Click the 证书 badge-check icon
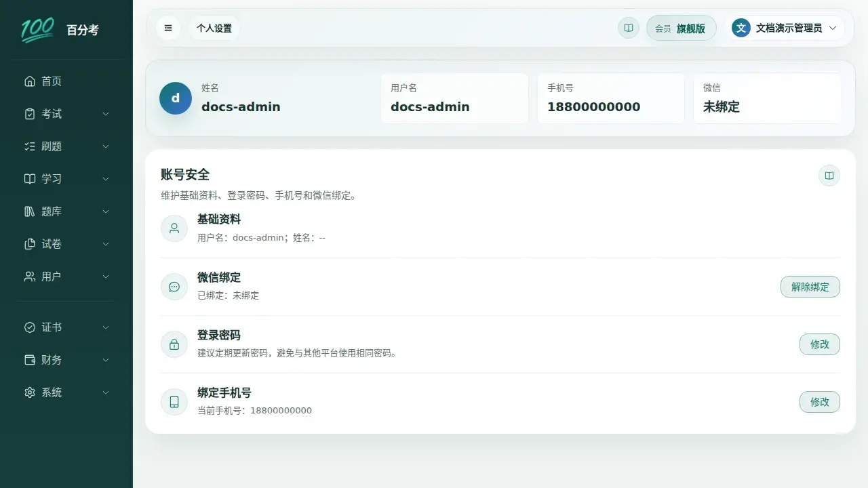The height and width of the screenshot is (488, 868). (x=30, y=327)
